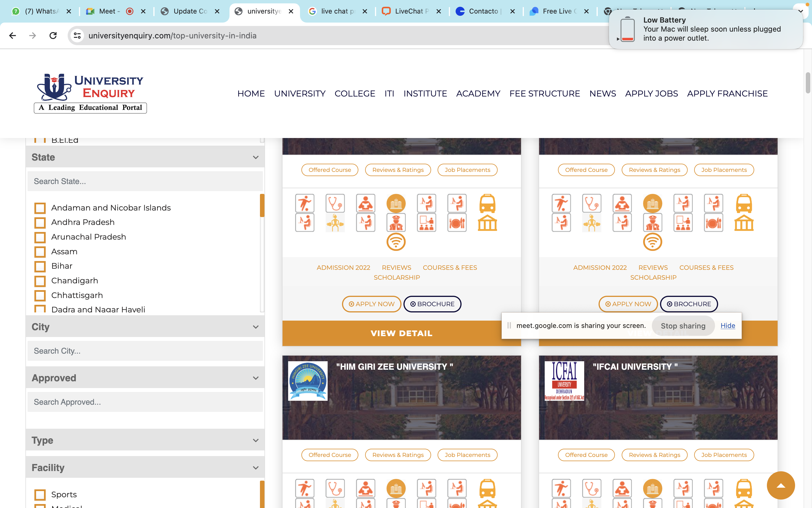Open the FEE STRUCTURE menu item
Image resolution: width=812 pixels, height=508 pixels.
[x=545, y=93]
